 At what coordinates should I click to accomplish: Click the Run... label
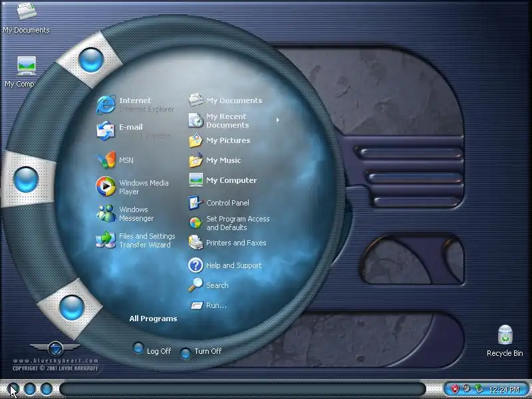[x=216, y=305]
